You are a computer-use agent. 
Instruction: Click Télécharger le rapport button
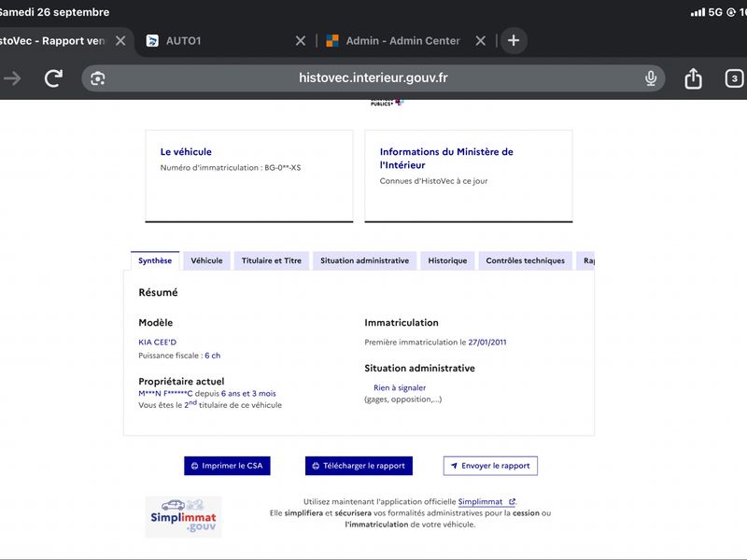359,466
